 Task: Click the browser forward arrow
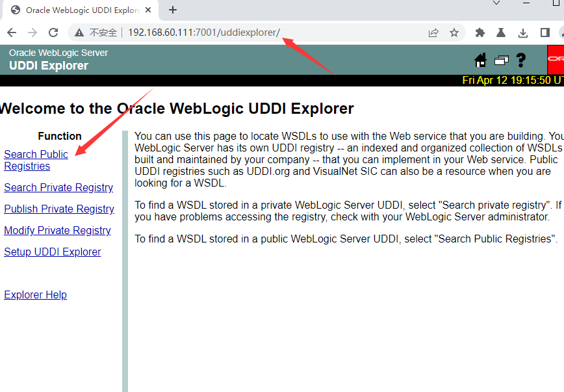(x=32, y=33)
